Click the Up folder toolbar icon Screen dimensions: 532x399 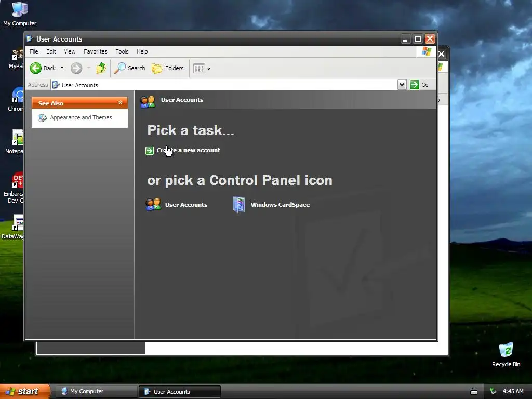pos(101,68)
